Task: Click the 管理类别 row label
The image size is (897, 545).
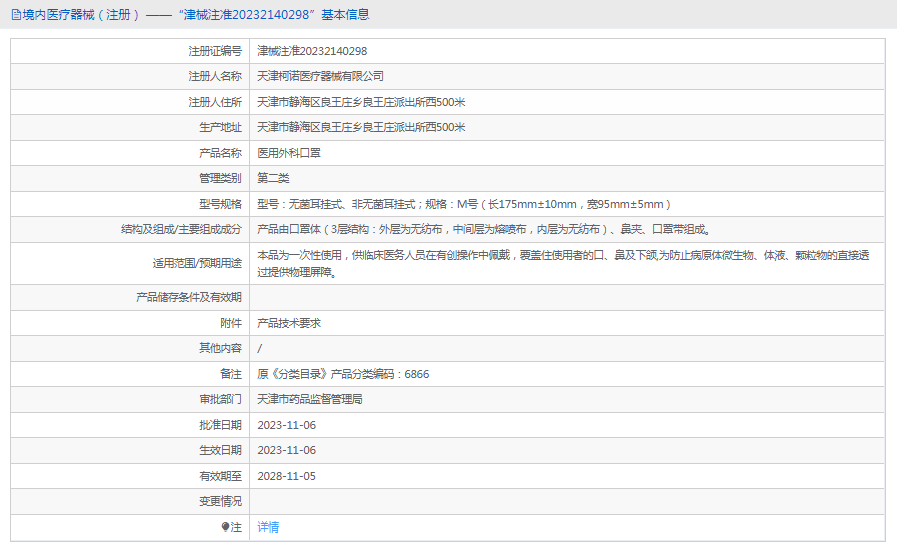Action: pos(220,178)
